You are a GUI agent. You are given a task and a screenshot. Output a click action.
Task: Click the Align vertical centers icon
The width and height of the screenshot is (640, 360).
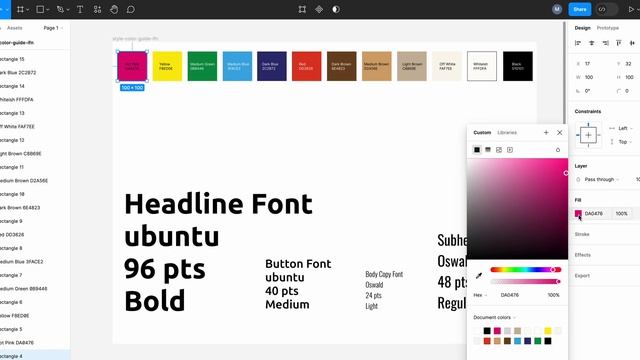[632, 43]
